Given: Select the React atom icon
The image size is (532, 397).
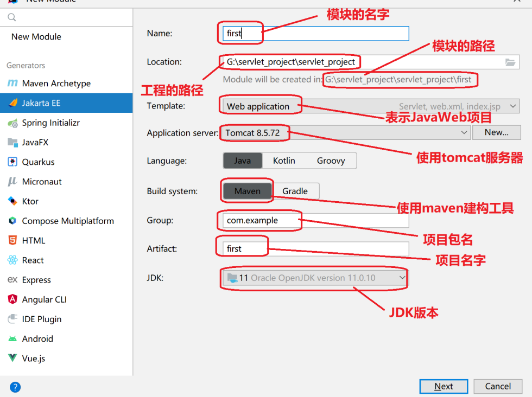Looking at the screenshot, I should tap(12, 260).
